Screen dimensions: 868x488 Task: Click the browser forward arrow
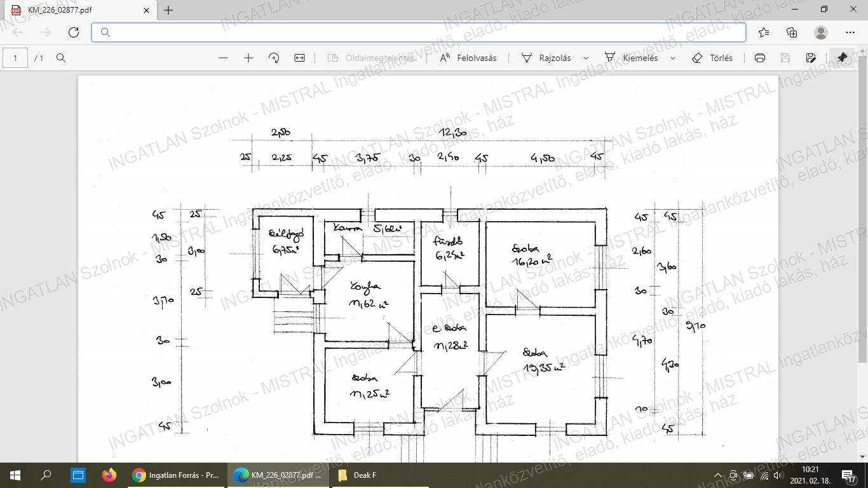[x=46, y=32]
